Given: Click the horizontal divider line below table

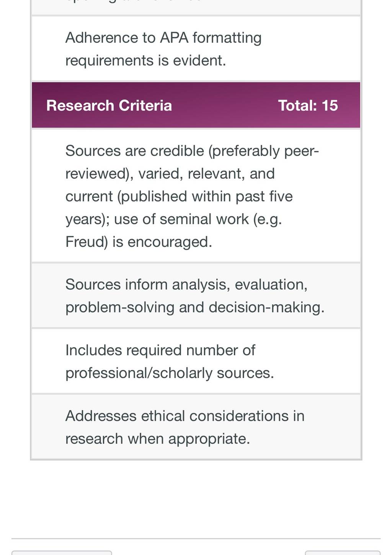Looking at the screenshot, I should pos(196,539).
